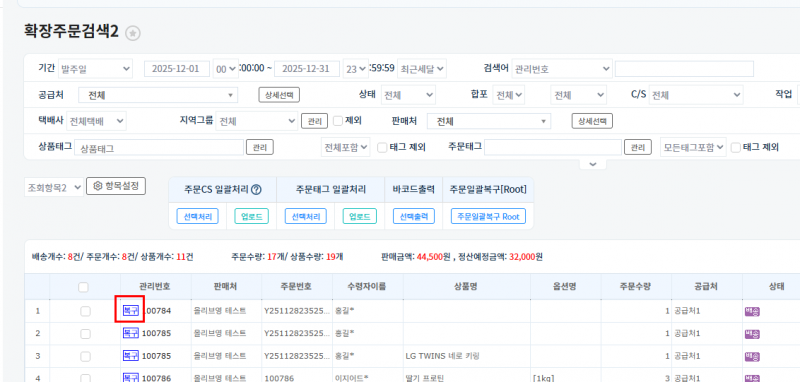
Task: Open 모든태그포함 dropdown
Action: coord(693,147)
